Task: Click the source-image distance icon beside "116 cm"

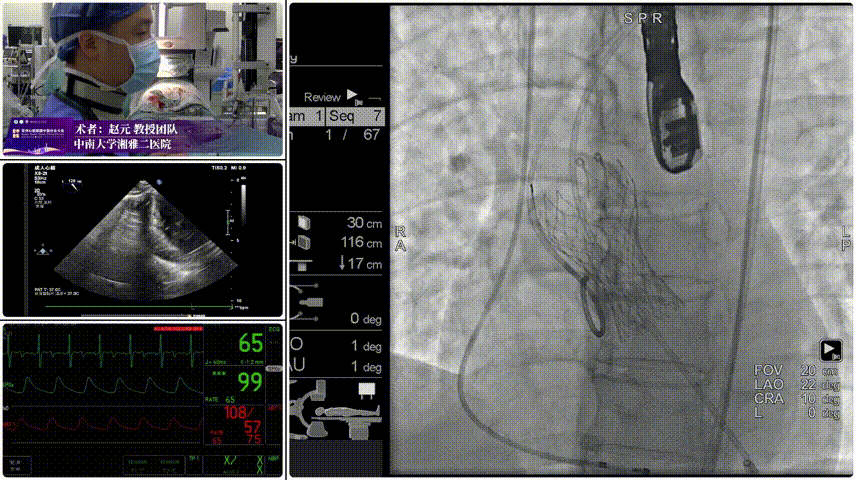Action: point(302,242)
